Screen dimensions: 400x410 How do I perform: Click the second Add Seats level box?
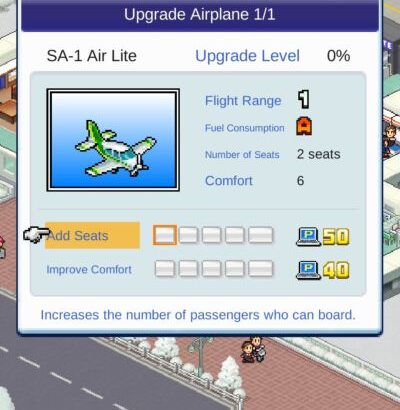188,235
